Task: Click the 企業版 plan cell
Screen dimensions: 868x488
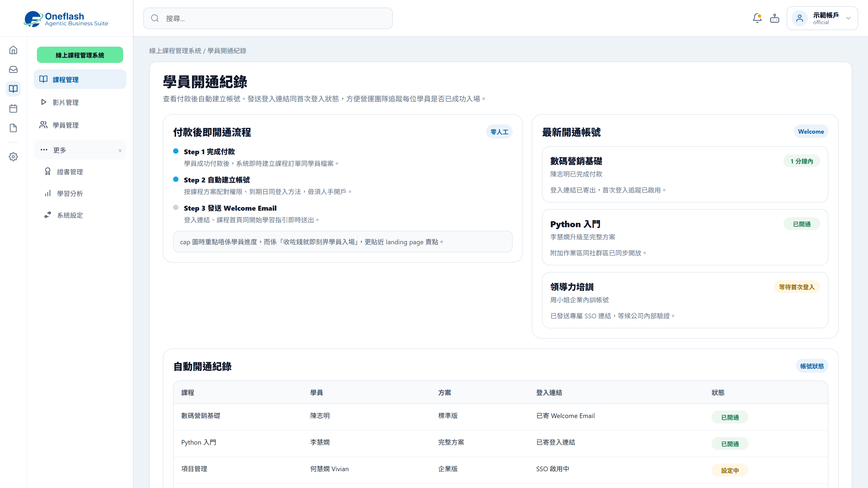Action: 448,469
